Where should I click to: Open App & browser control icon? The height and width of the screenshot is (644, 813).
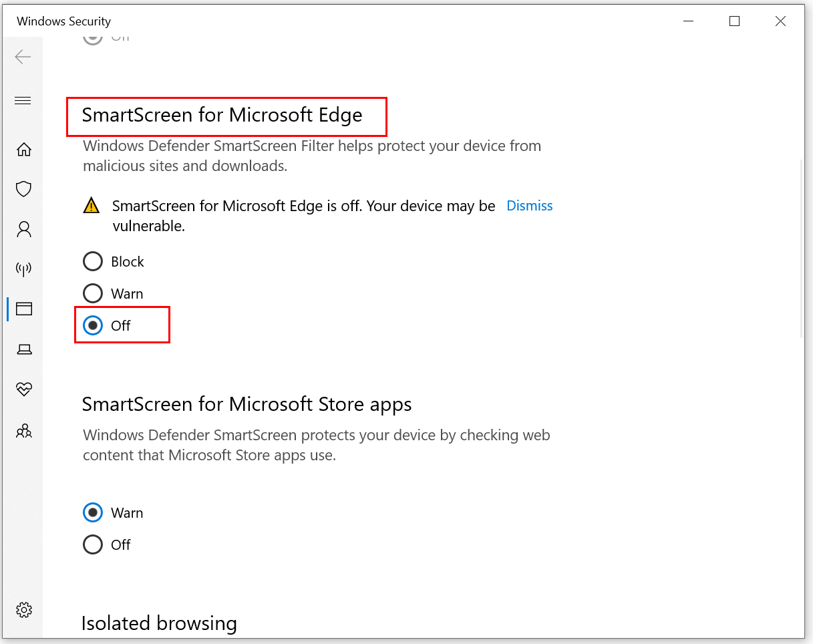[24, 309]
